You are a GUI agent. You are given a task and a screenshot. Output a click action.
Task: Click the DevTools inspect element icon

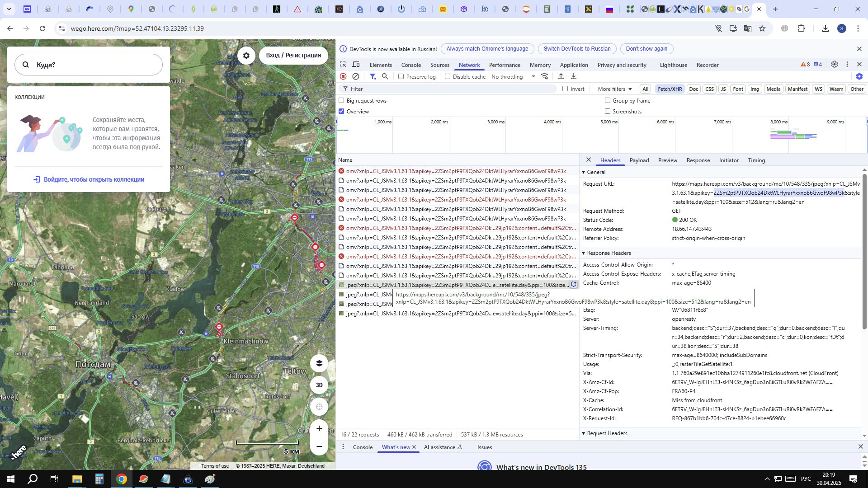[343, 65]
